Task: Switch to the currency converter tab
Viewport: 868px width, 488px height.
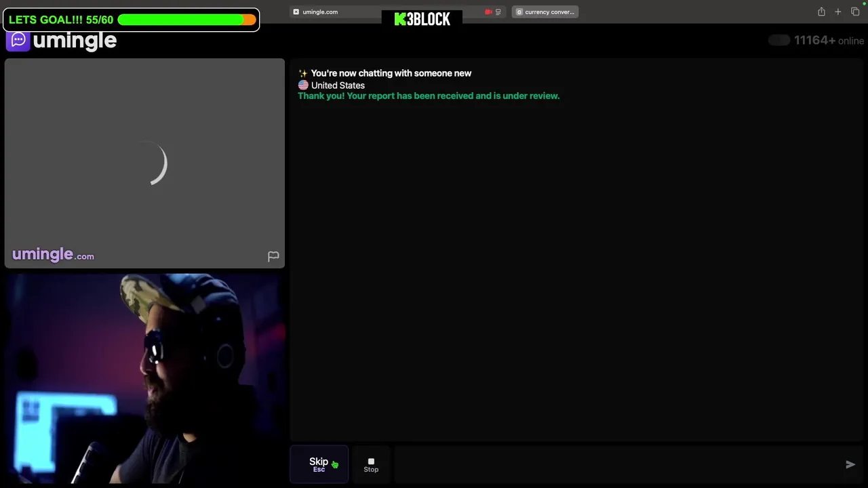Action: pyautogui.click(x=545, y=12)
